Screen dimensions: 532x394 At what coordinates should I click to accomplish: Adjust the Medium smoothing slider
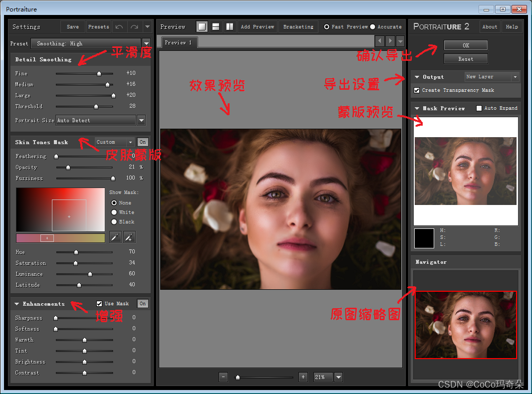click(108, 84)
